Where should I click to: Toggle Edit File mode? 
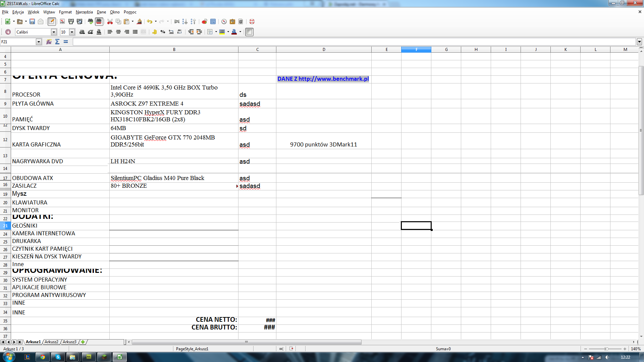point(52,21)
